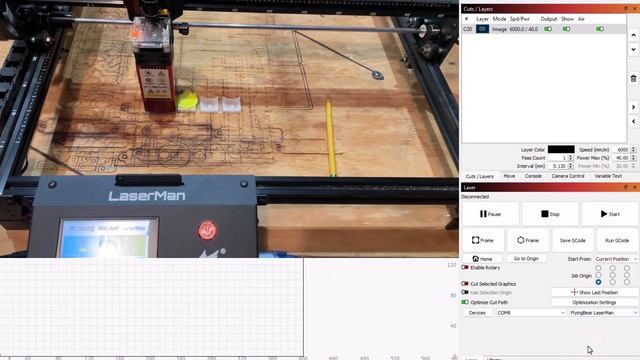Screen dimensions: 640x360
Task: Toggle Air assist for layer C00
Action: [600, 29]
